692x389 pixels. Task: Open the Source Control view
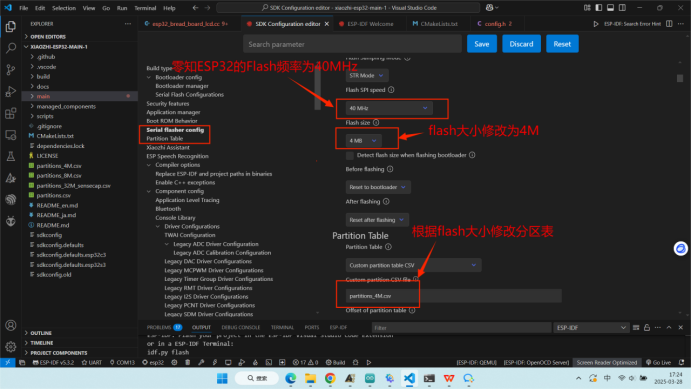[11, 69]
